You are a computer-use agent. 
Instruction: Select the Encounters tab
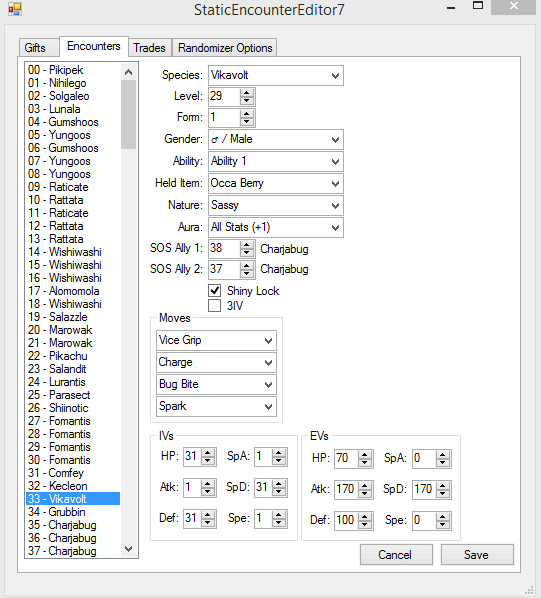point(94,46)
